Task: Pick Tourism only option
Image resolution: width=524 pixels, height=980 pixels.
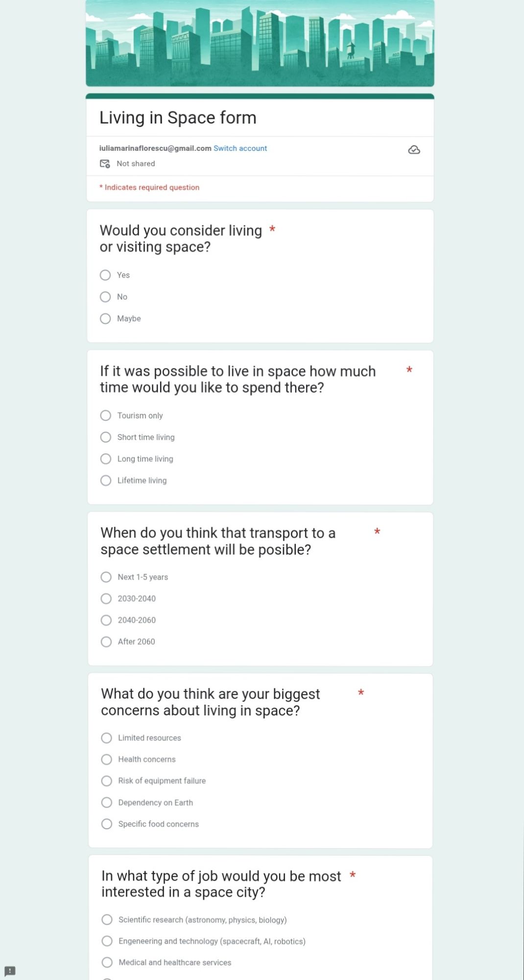Action: tap(106, 416)
